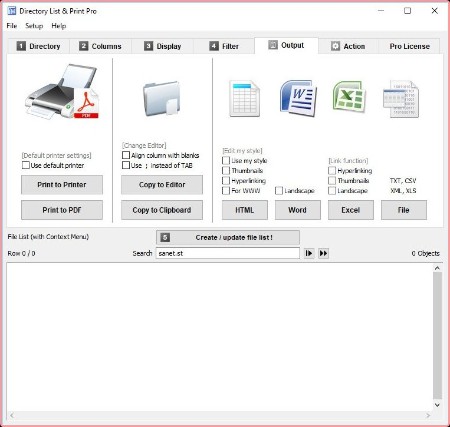450x427 pixels.
Task: Click the Microsoft Word icon
Action: tap(298, 98)
